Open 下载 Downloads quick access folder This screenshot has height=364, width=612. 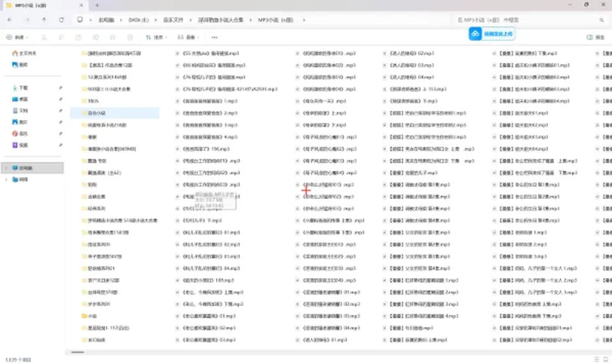pyautogui.click(x=20, y=88)
